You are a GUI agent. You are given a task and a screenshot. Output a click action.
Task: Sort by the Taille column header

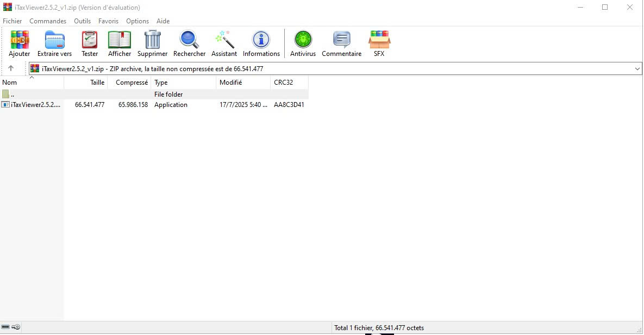86,83
